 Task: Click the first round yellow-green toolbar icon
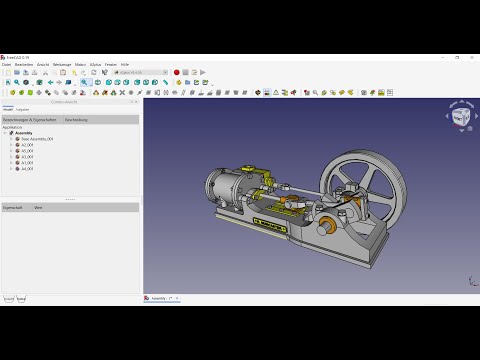(x=13, y=93)
